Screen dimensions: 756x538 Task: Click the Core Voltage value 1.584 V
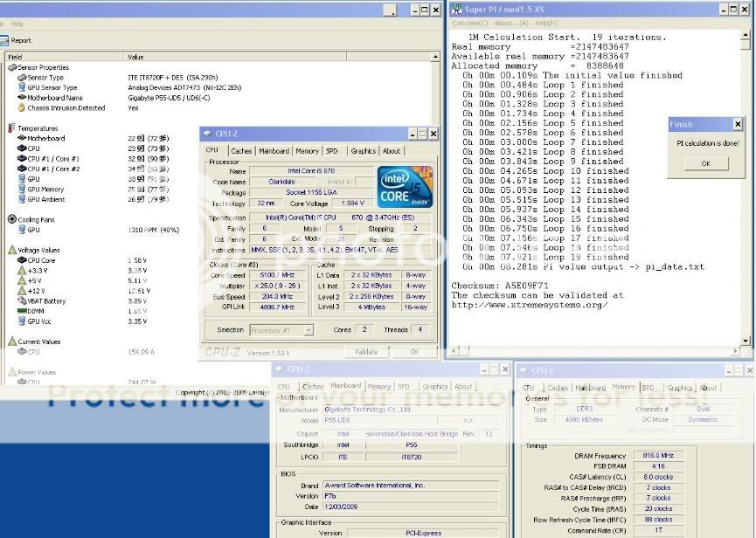pyautogui.click(x=351, y=203)
